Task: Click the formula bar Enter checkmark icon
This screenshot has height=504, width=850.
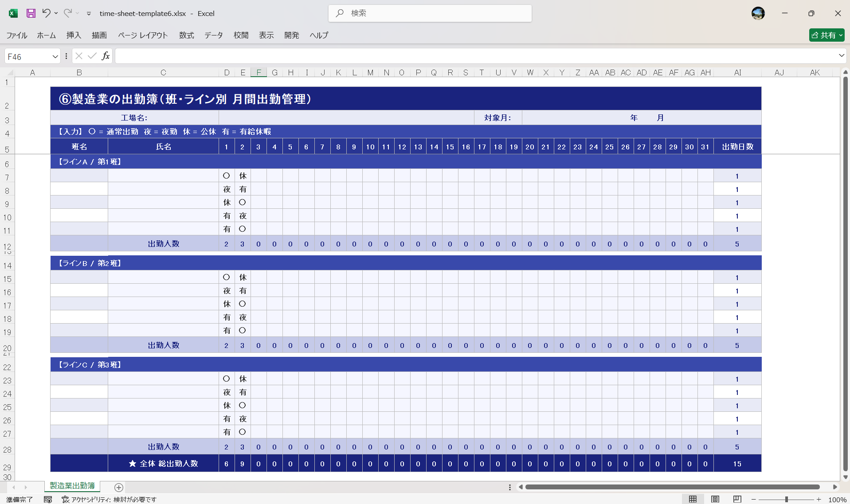Action: click(x=92, y=56)
